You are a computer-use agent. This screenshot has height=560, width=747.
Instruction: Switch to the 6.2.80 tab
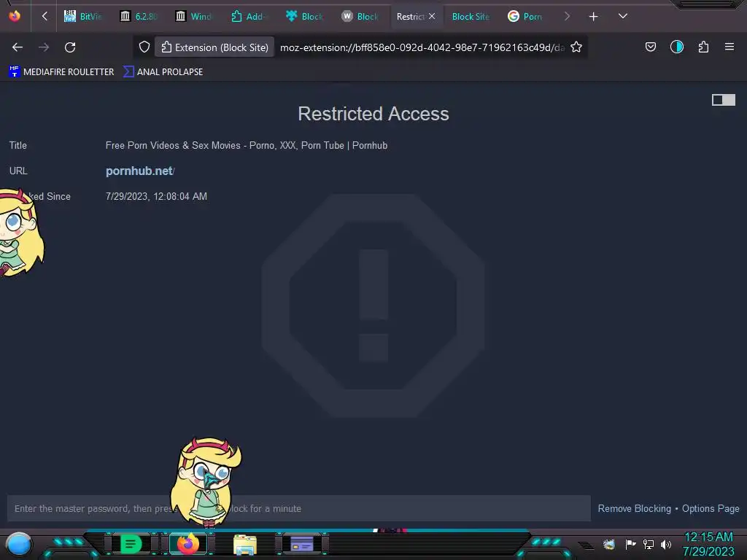(x=139, y=17)
